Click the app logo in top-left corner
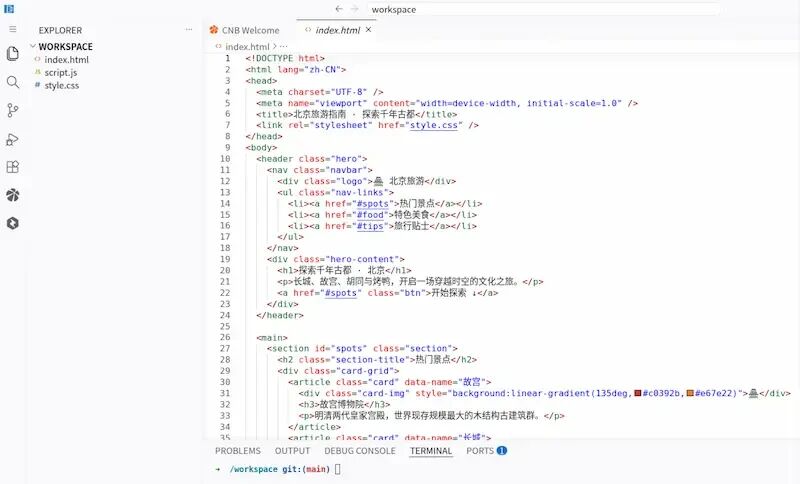 pos(9,9)
